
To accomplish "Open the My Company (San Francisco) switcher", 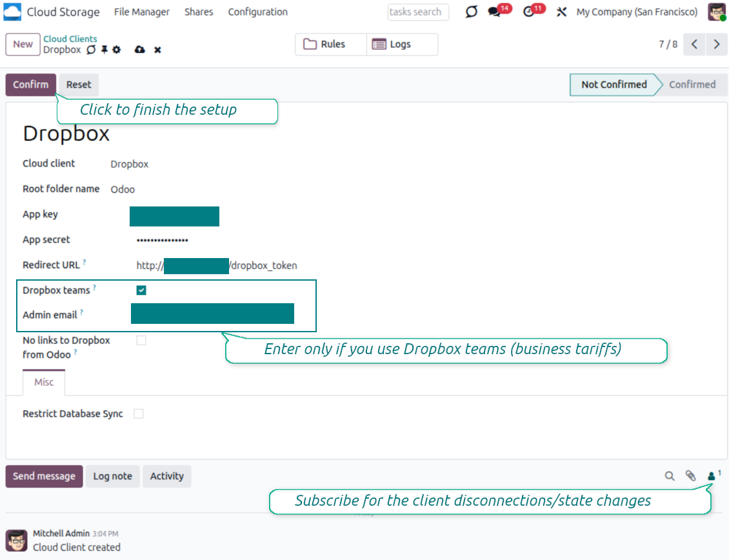I will [x=637, y=12].
